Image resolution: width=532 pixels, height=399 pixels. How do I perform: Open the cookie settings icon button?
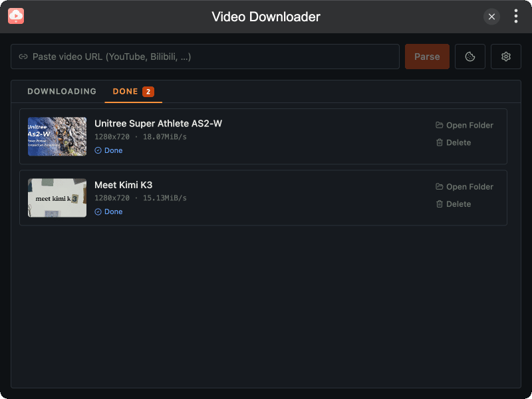470,57
